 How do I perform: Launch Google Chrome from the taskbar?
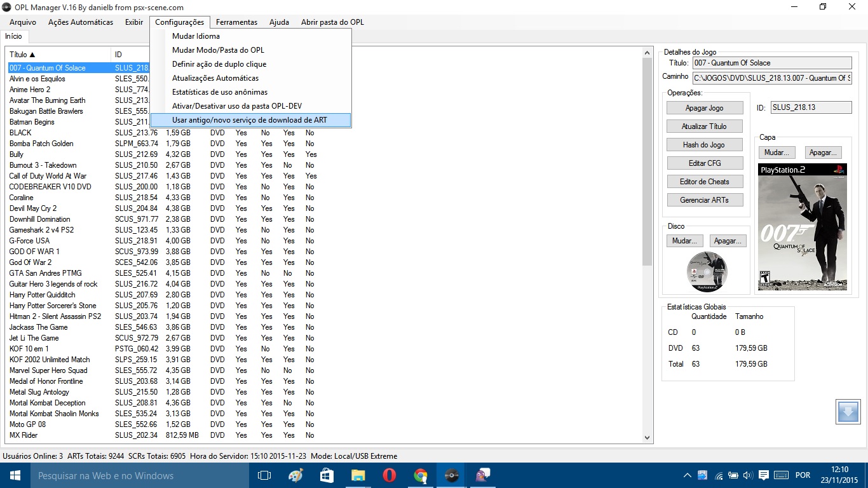(421, 475)
